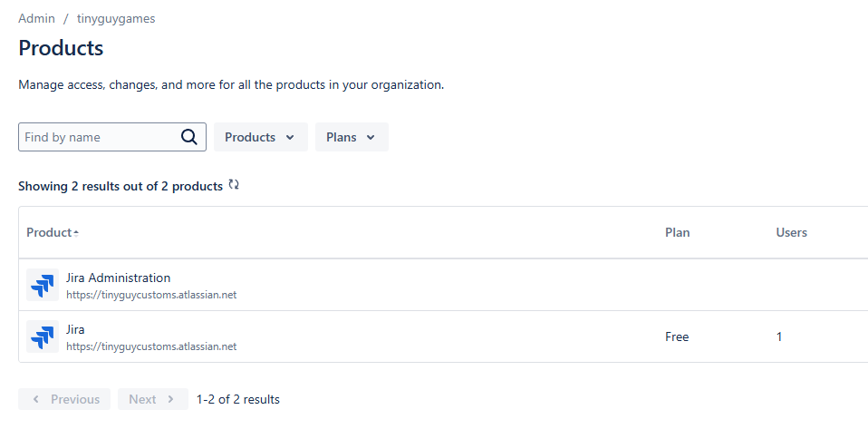
Task: Click the Plan column header
Action: [677, 232]
